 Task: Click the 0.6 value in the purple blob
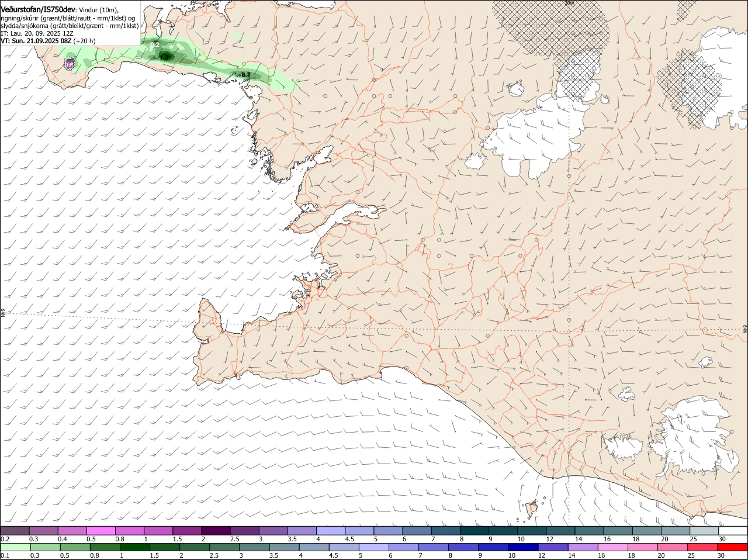70,64
